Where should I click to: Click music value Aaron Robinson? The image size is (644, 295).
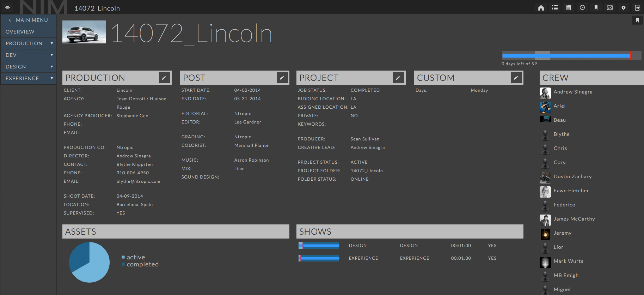pos(251,160)
